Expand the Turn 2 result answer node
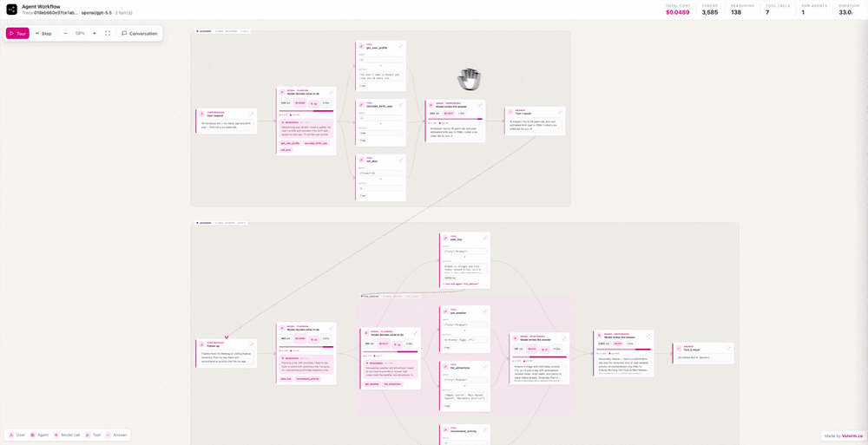The width and height of the screenshot is (868, 445). click(728, 348)
